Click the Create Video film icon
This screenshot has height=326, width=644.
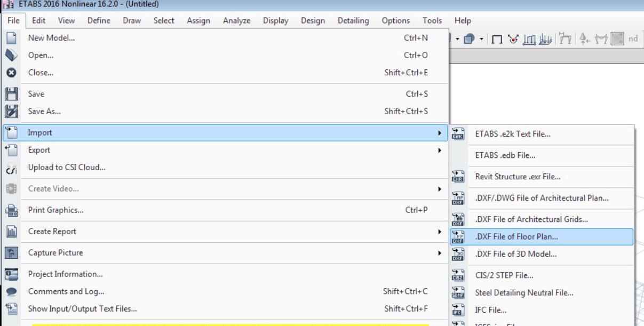pyautogui.click(x=11, y=189)
